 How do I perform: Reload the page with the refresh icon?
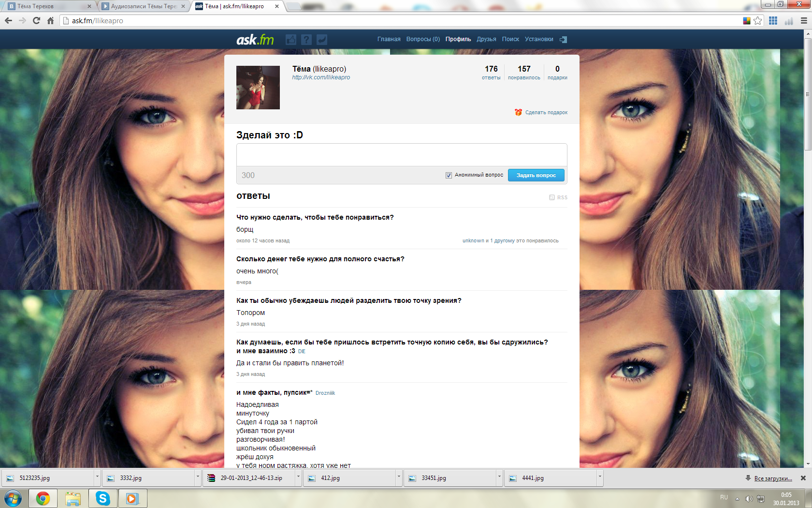pos(36,20)
